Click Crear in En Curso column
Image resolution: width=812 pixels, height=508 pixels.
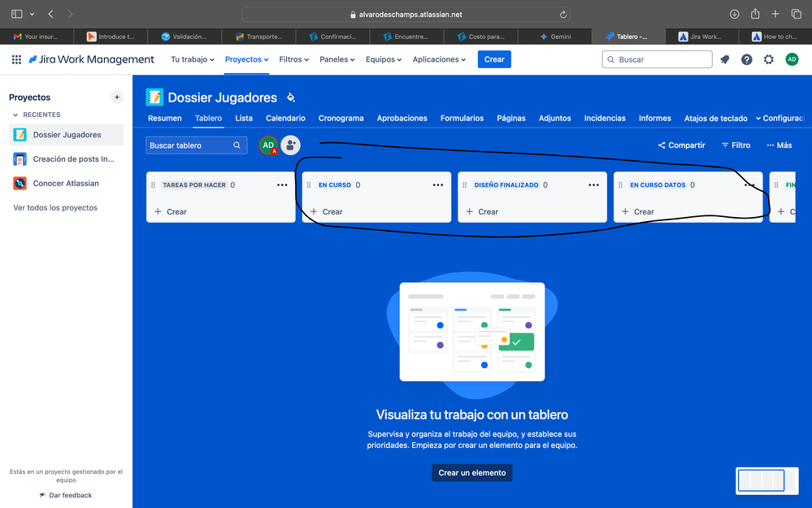tap(326, 212)
